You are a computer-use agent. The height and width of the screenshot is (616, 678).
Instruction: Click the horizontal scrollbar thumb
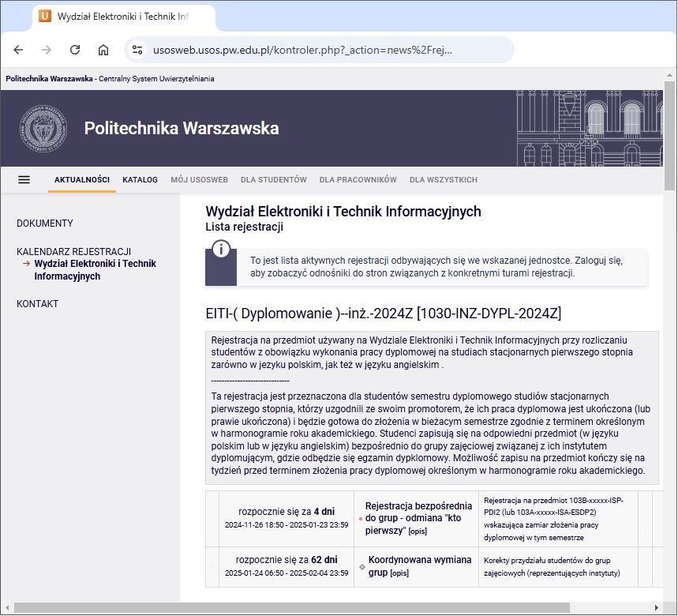(x=292, y=607)
